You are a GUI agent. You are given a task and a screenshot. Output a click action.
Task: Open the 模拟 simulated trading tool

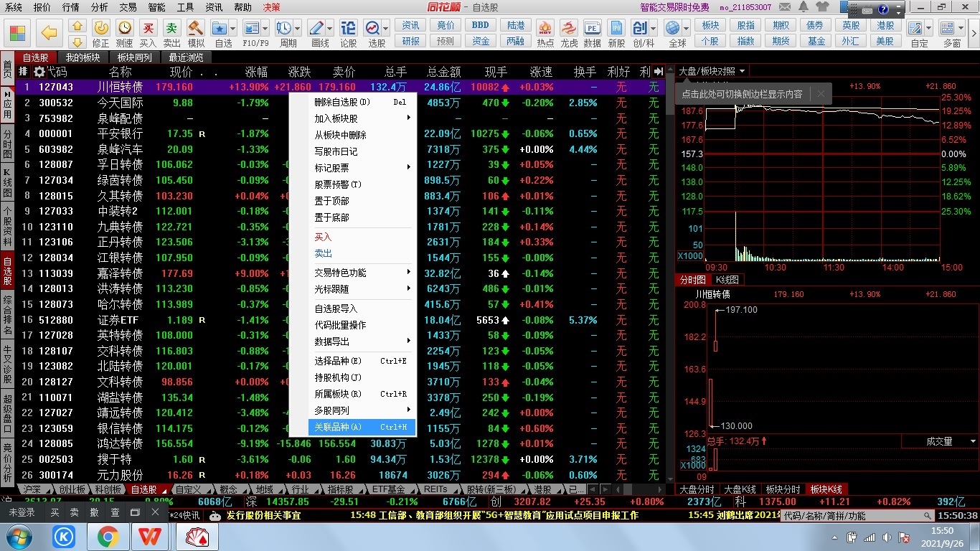point(197,30)
